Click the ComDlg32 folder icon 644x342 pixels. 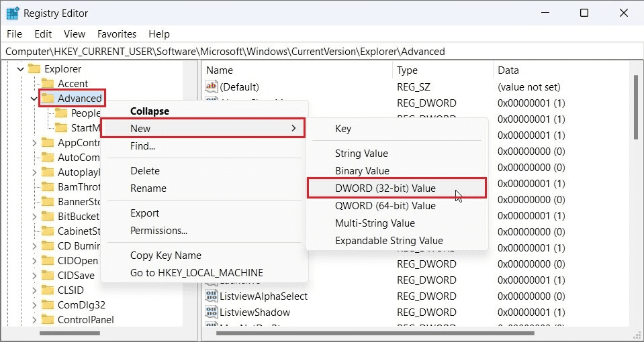click(x=48, y=305)
